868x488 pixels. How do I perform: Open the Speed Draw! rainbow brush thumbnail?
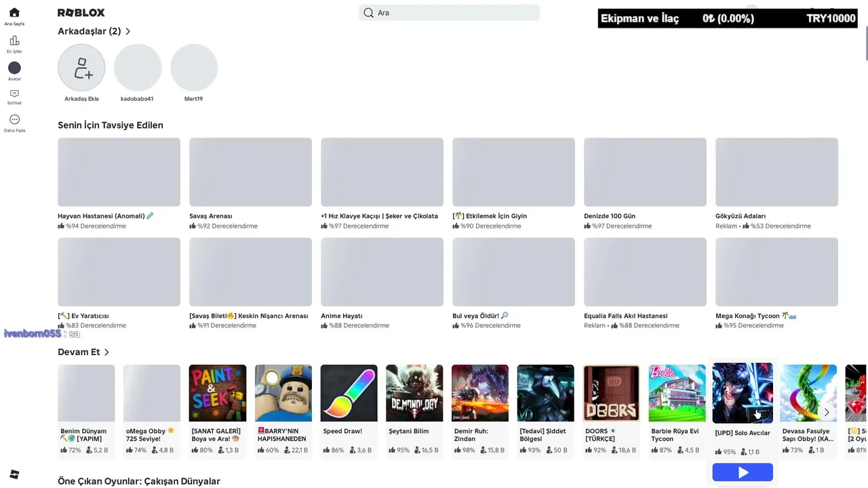(x=349, y=393)
